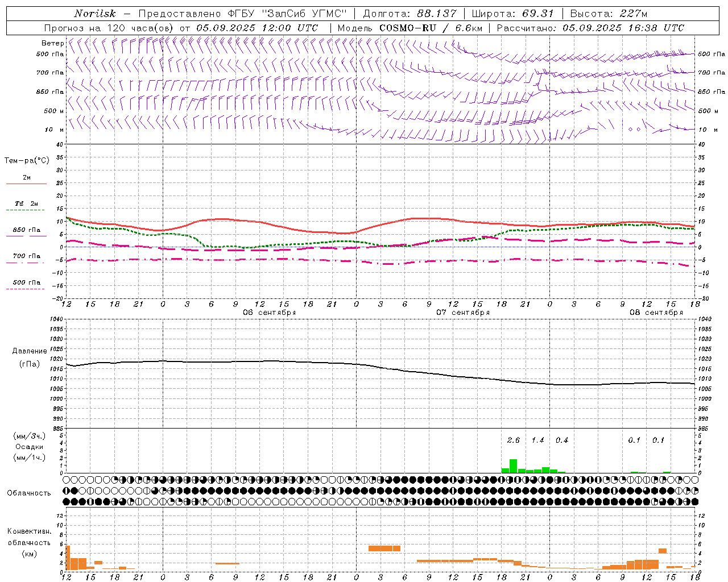The image size is (728, 582).
Task: Click the "500 гПа" temperature legend label
Action: [27, 282]
